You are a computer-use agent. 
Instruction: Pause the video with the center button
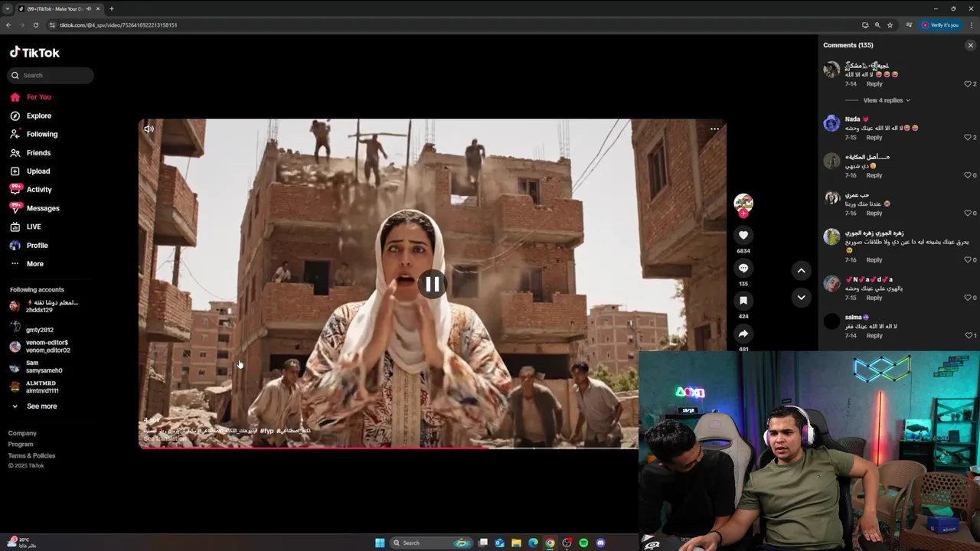[x=433, y=284]
